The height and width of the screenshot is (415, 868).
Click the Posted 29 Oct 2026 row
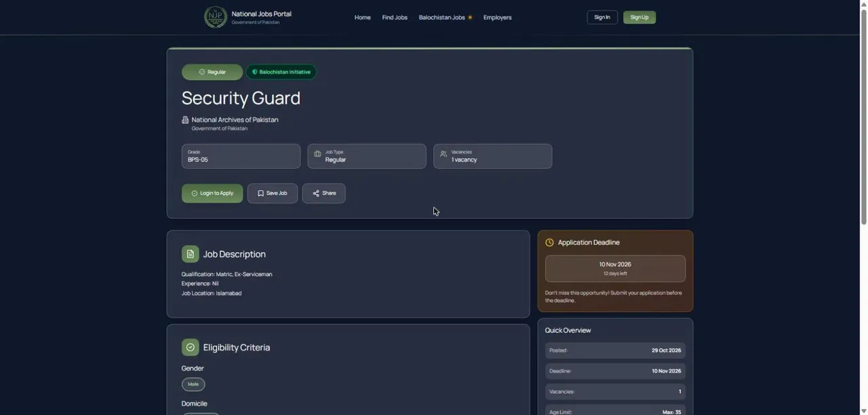point(615,351)
